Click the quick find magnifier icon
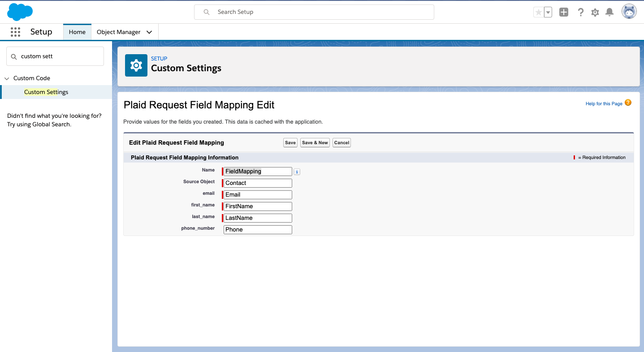The height and width of the screenshot is (352, 644). click(x=14, y=56)
